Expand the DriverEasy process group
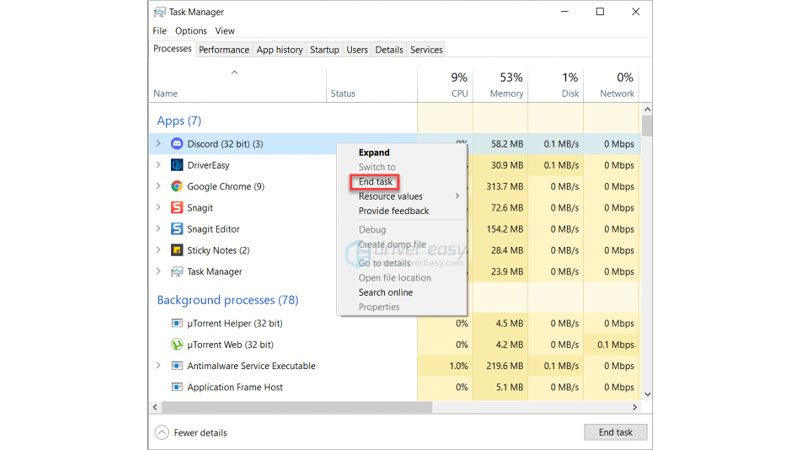 (158, 165)
